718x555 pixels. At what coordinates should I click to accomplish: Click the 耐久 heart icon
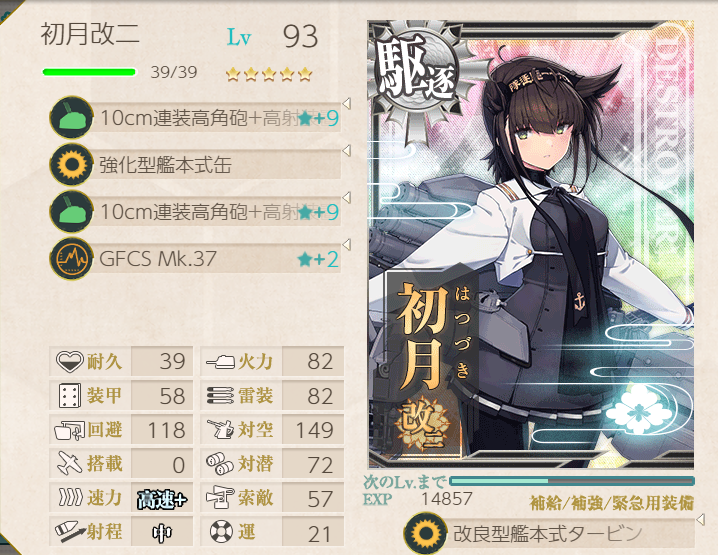tap(69, 361)
